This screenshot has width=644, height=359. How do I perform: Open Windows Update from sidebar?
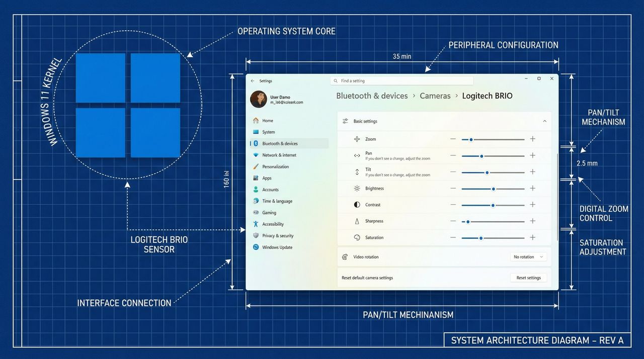pos(289,247)
